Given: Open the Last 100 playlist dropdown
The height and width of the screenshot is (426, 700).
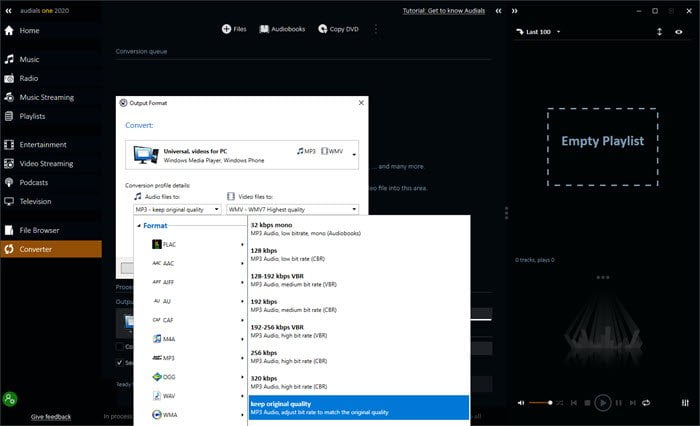Looking at the screenshot, I should click(x=538, y=32).
